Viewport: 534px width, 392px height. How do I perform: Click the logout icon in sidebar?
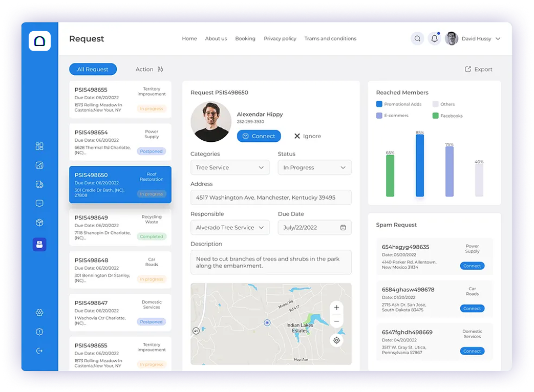click(x=39, y=351)
